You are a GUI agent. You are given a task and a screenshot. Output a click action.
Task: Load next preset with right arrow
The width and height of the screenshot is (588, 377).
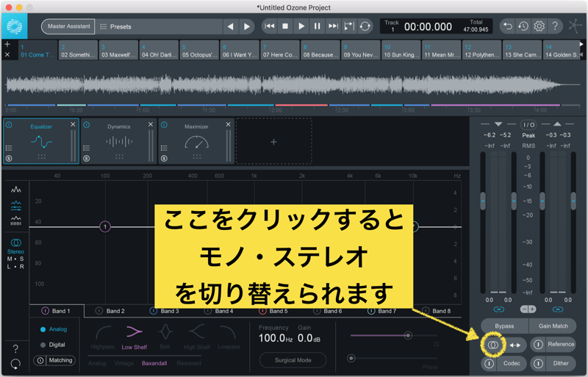point(246,26)
